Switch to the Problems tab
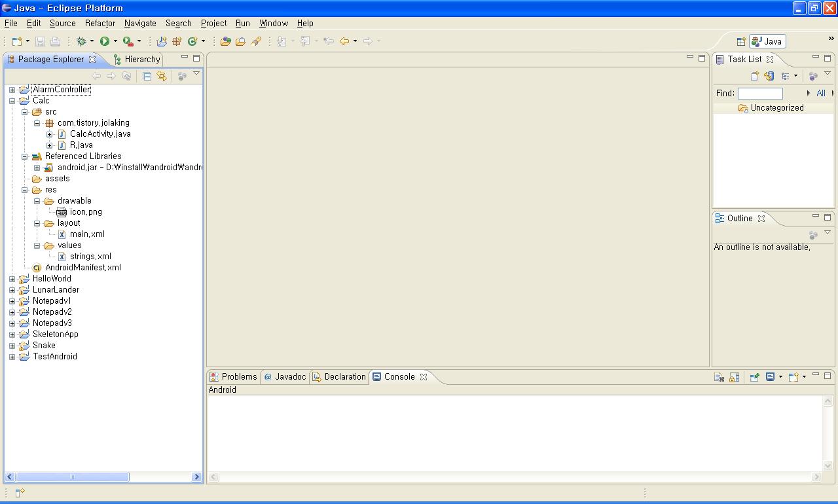838x504 pixels. (x=233, y=376)
